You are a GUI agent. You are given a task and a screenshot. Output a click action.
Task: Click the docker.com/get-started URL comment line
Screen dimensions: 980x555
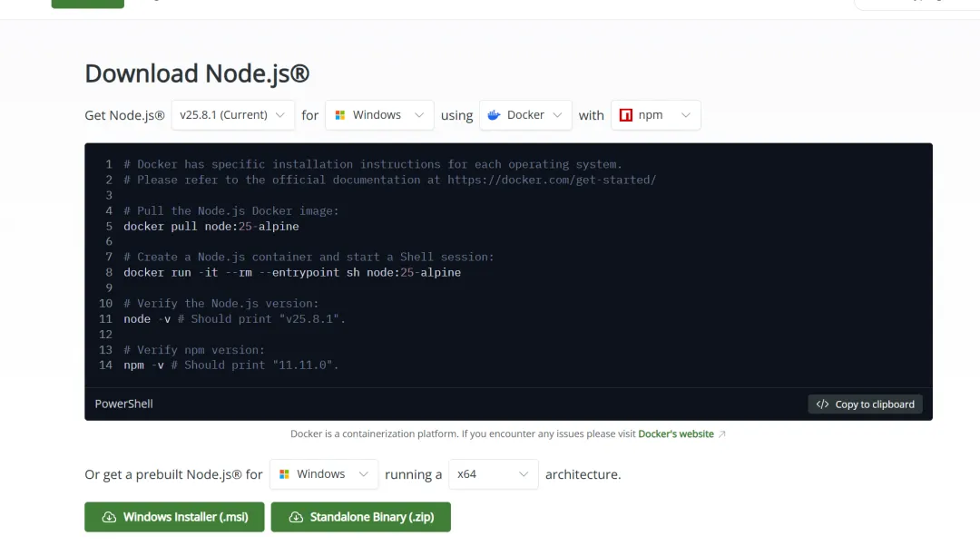point(389,180)
